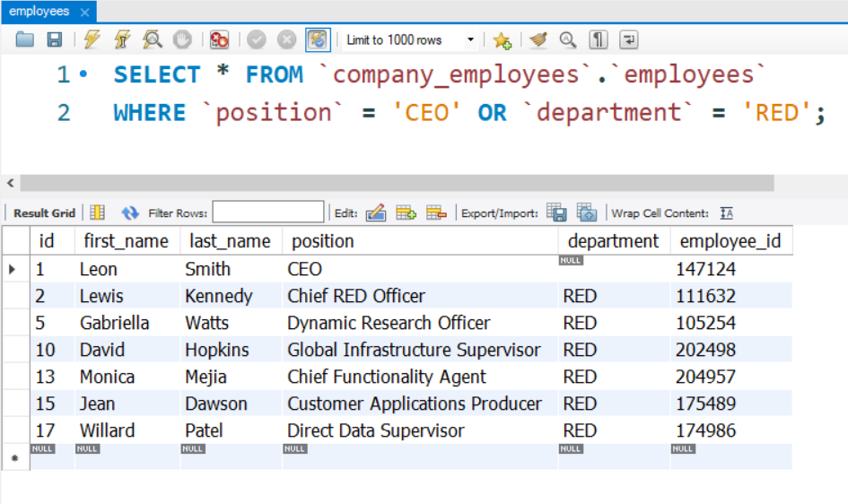Stop query execution hand icon
This screenshot has width=848, height=504.
click(182, 40)
